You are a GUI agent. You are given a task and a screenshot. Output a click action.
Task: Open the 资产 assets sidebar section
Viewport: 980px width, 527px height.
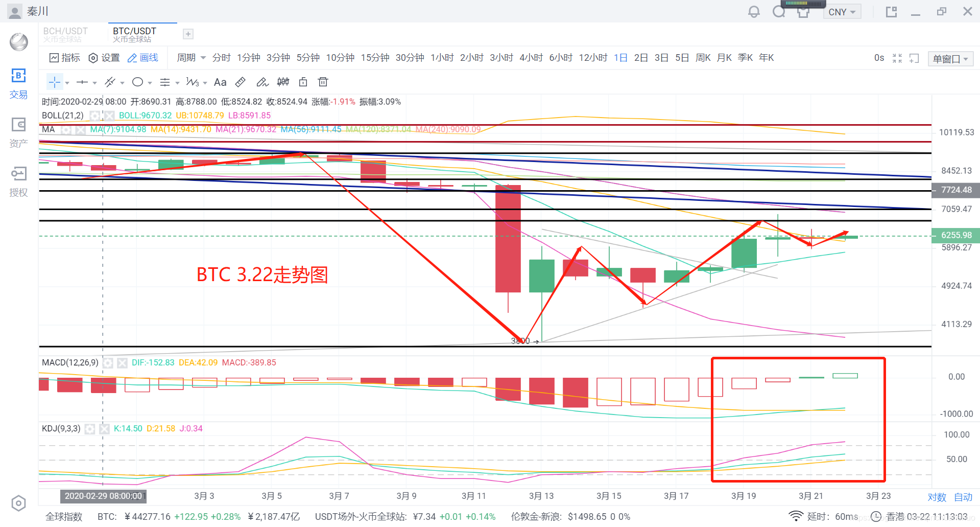18,133
